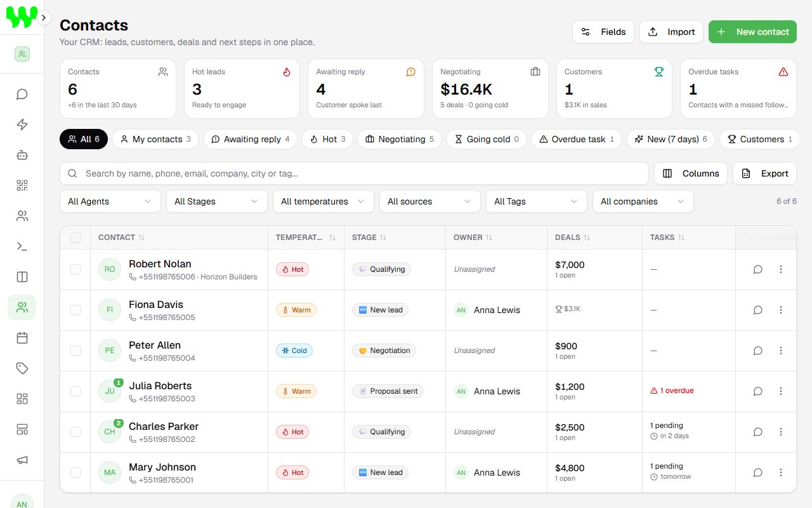Viewport: 812px width, 508px height.
Task: Open the terminal prompt sidebar icon
Action: tap(22, 246)
